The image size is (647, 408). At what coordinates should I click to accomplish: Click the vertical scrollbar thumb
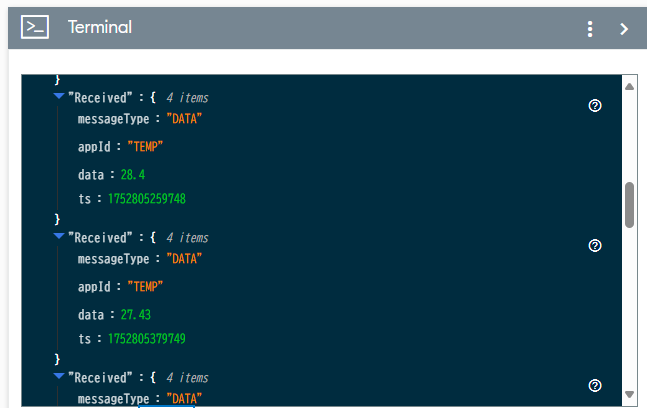[x=629, y=205]
